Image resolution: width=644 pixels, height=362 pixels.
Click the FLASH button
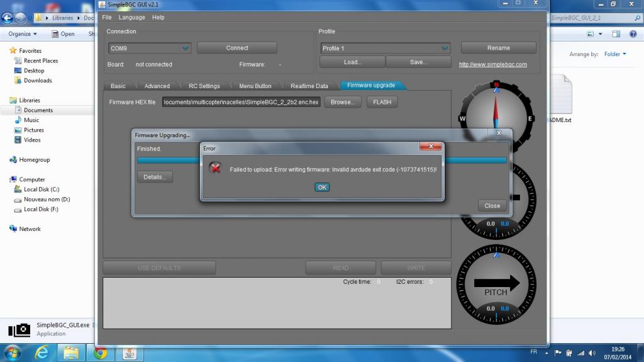point(382,102)
